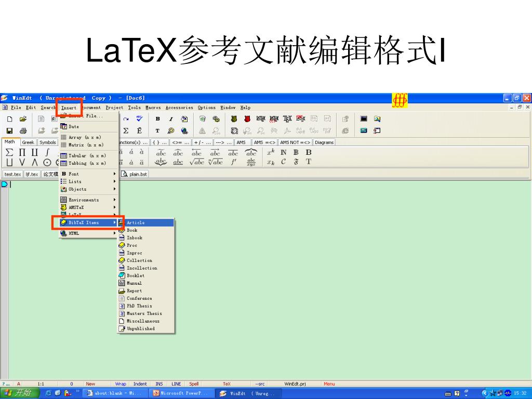
Task: Click the recycle bin erase icon
Action: click(203, 119)
